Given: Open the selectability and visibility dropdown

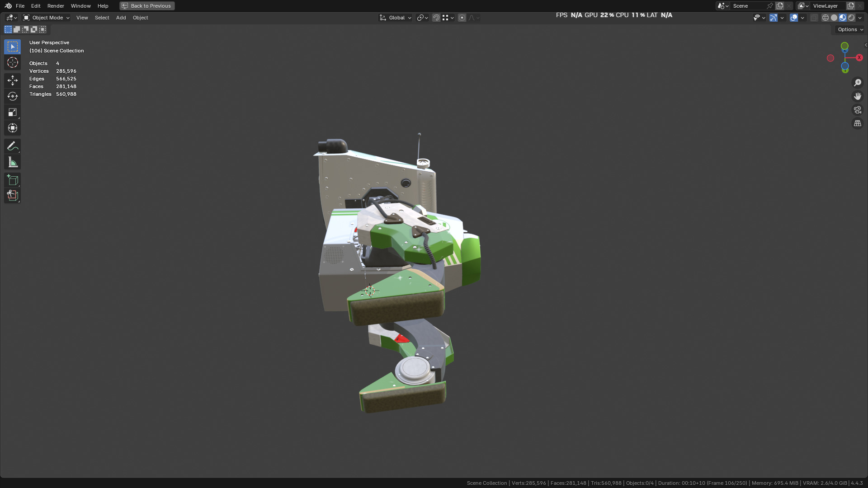Looking at the screenshot, I should click(x=759, y=18).
